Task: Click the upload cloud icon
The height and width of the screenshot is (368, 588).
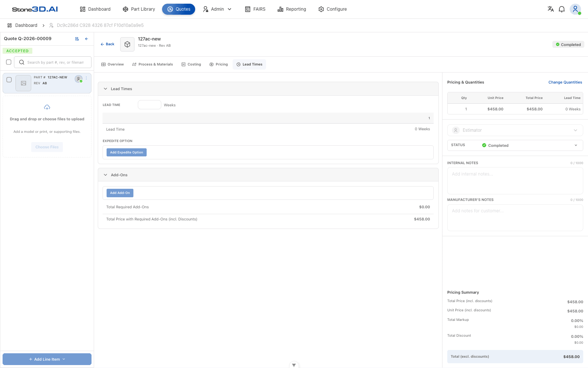Action: 47,107
